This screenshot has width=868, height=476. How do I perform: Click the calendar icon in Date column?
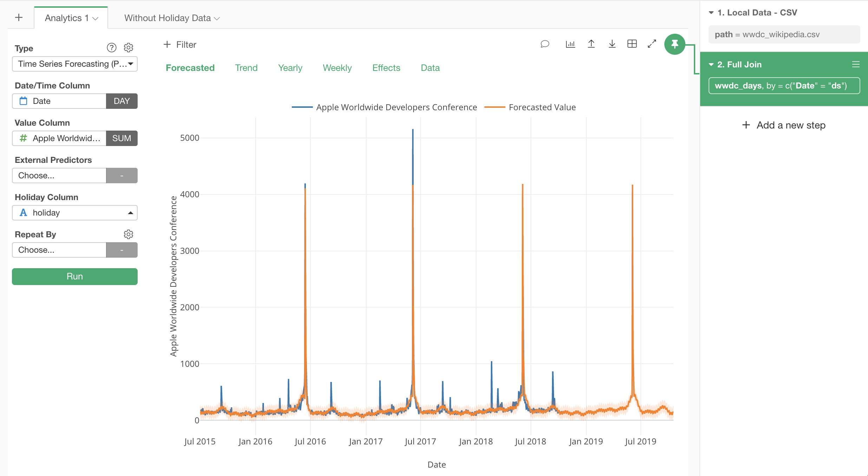(23, 101)
